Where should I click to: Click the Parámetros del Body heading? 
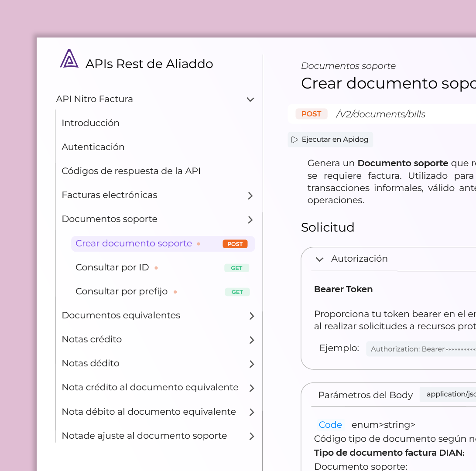pyautogui.click(x=366, y=395)
